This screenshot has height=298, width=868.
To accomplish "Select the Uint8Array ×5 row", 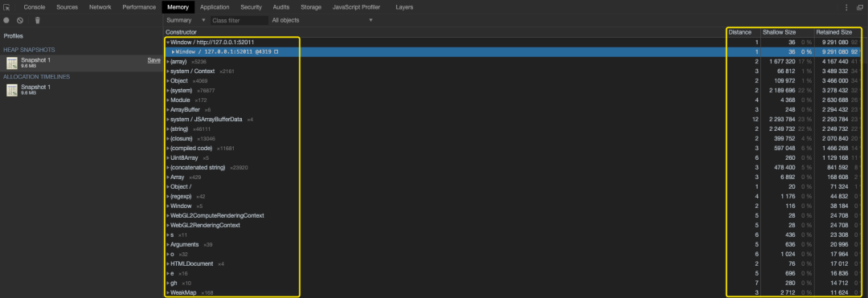I will click(514, 158).
